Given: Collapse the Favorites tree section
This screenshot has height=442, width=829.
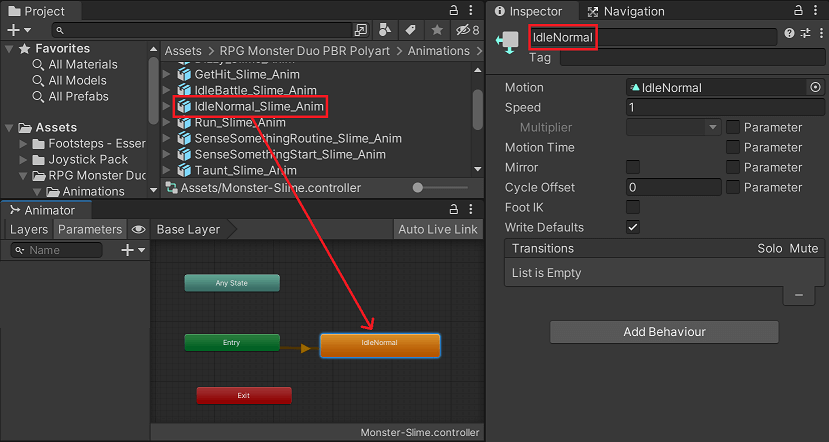Looking at the screenshot, I should click(9, 49).
